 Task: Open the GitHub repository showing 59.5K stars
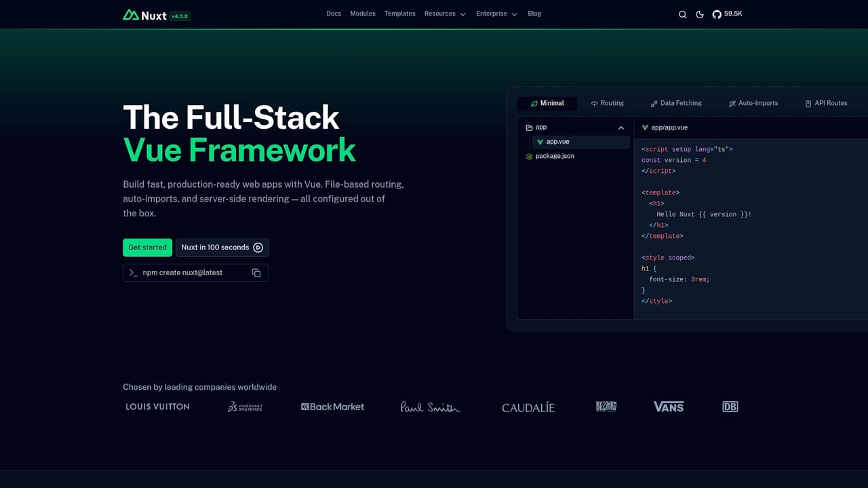click(726, 14)
